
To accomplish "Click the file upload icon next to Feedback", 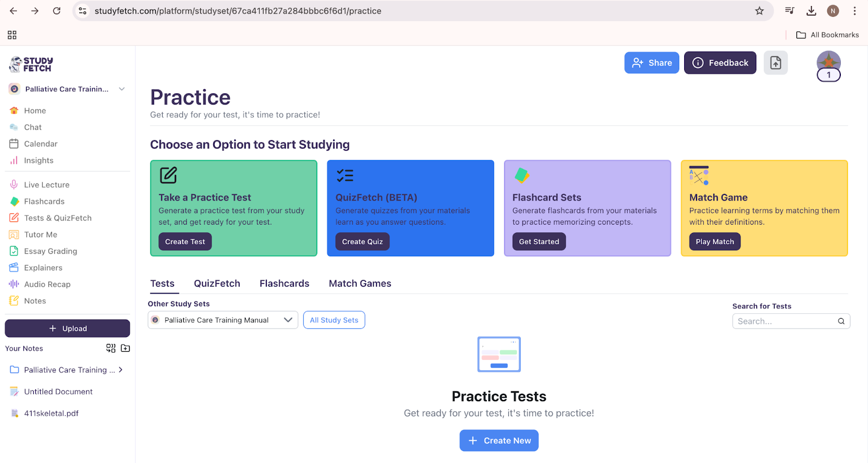I will tap(776, 63).
